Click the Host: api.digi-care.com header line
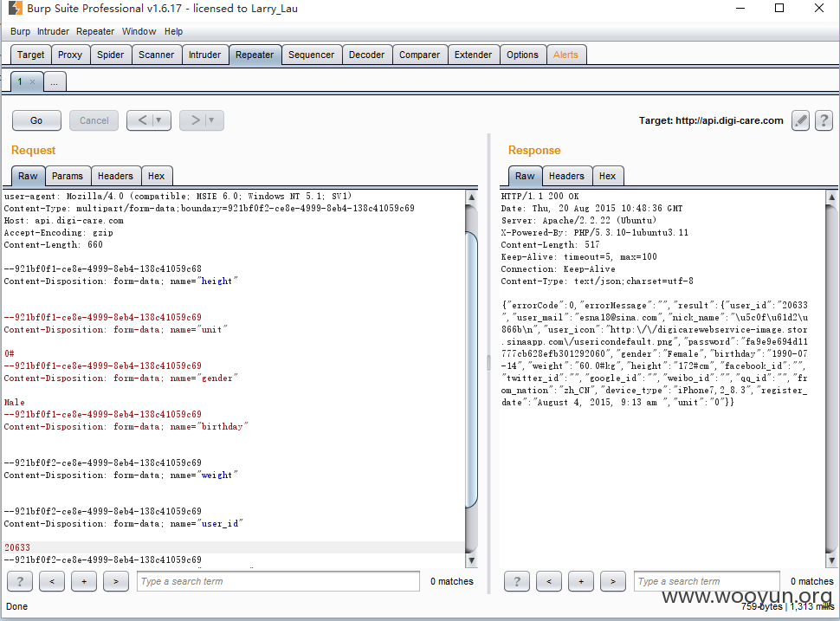This screenshot has width=840, height=621. click(63, 221)
